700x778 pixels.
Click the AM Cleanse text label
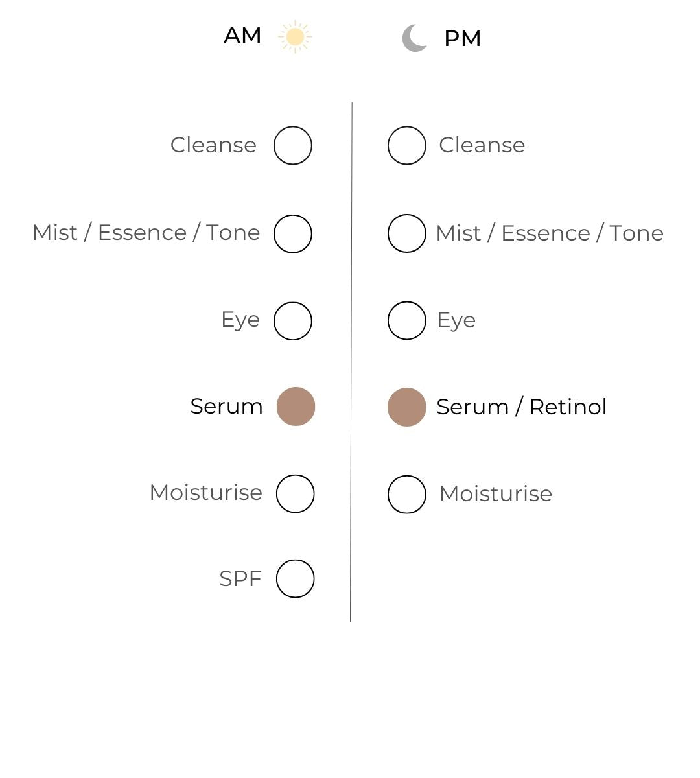[213, 145]
